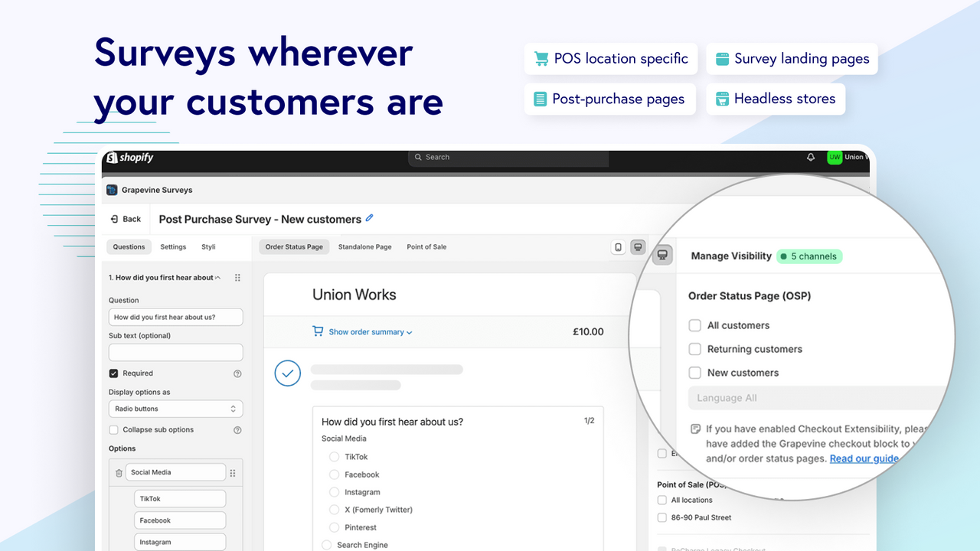Switch preview to mobile view
Image resolution: width=980 pixels, height=551 pixels.
click(x=619, y=246)
